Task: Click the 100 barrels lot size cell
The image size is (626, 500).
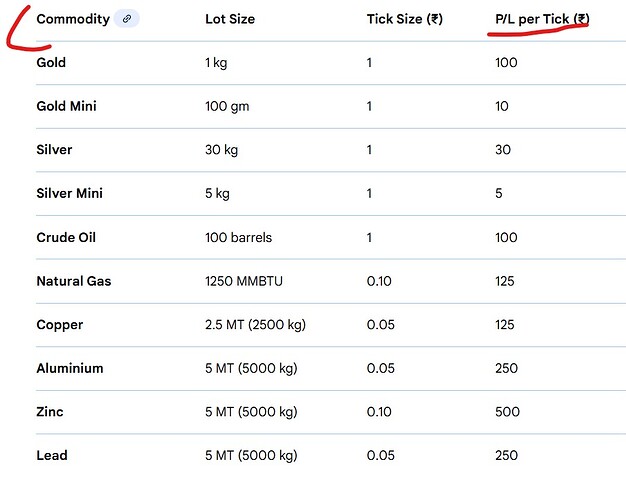Action: 238,237
